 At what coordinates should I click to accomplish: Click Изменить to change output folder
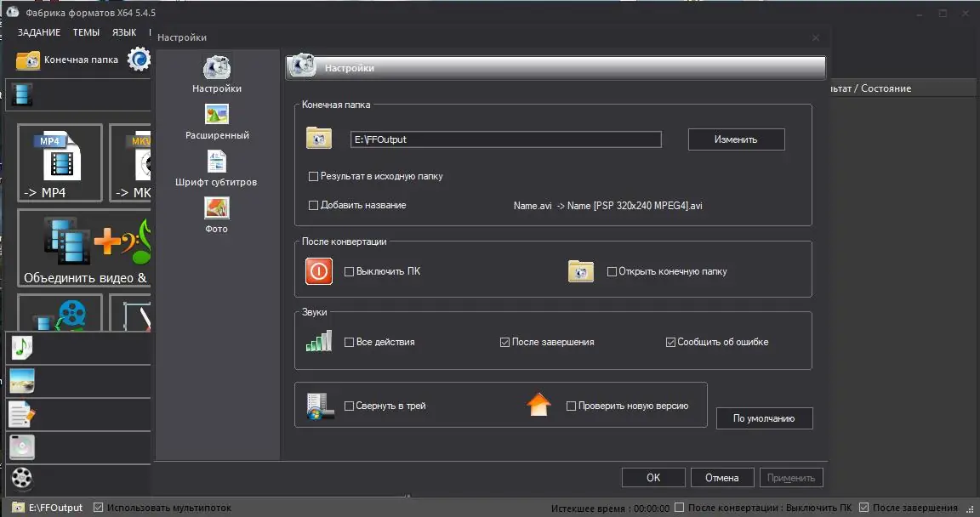click(736, 139)
